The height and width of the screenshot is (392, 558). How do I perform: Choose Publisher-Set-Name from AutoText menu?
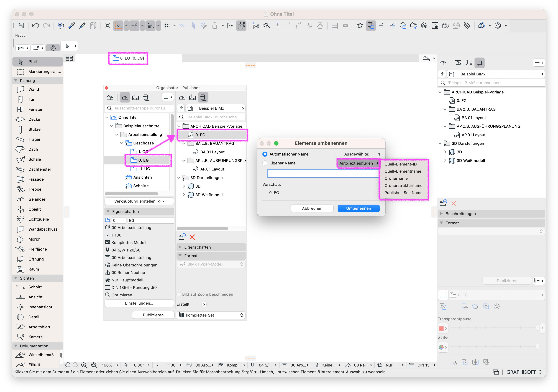[x=403, y=193]
